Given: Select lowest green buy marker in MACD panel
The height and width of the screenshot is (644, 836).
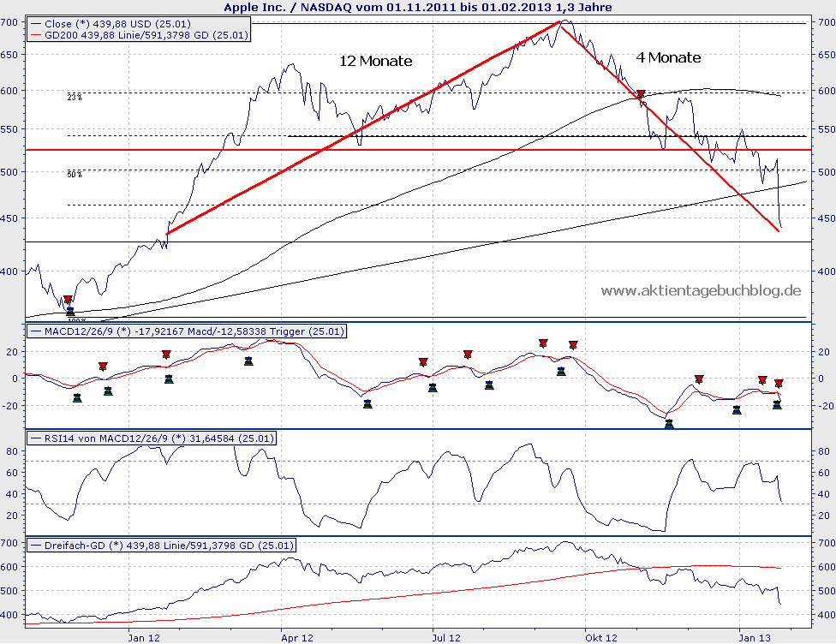Looking at the screenshot, I should coord(669,423).
